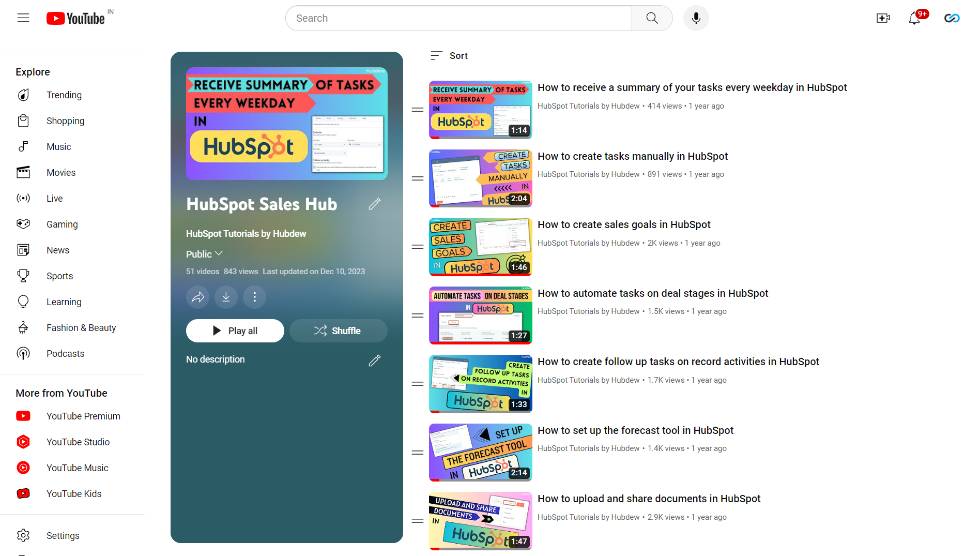Grab reorder handle for follow up tasks video
Viewport: 980px width, 556px height.
(418, 384)
